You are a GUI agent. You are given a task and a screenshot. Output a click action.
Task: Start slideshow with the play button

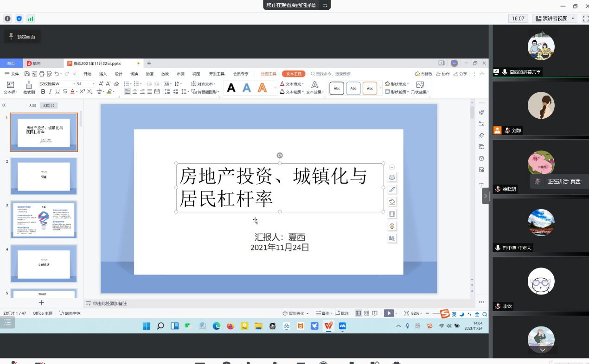[x=389, y=313]
